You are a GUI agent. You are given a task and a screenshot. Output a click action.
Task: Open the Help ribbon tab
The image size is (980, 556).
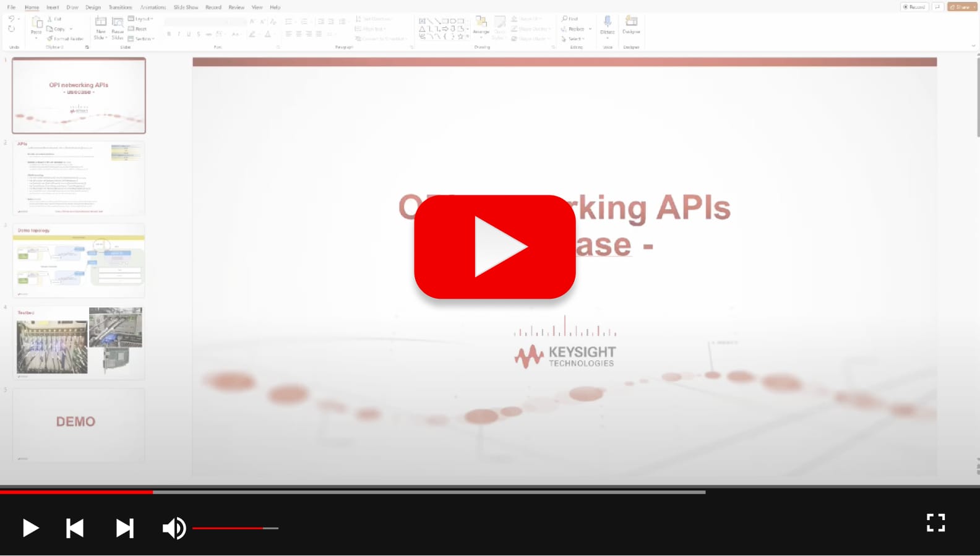pyautogui.click(x=275, y=7)
